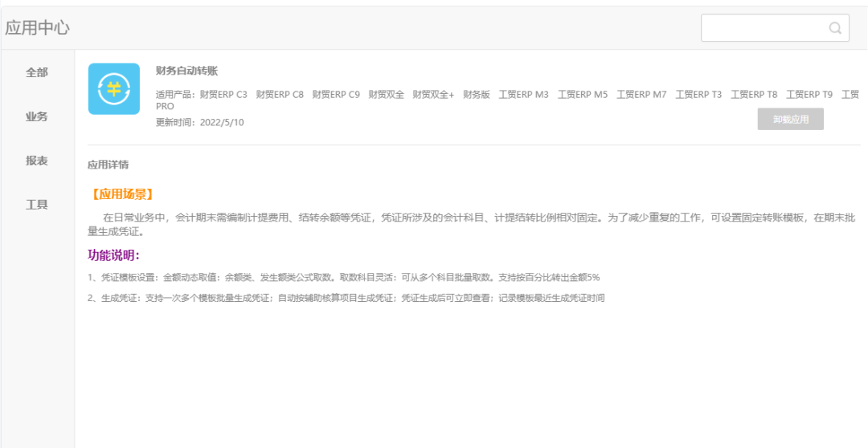The image size is (868, 448).
Task: Select the 报表 category tab
Action: tap(37, 161)
